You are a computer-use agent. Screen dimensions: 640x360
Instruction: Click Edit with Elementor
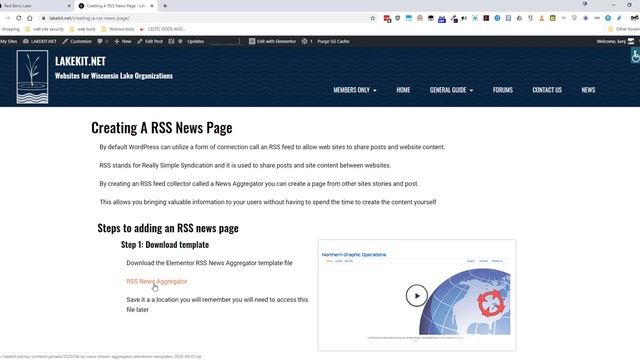coord(272,41)
